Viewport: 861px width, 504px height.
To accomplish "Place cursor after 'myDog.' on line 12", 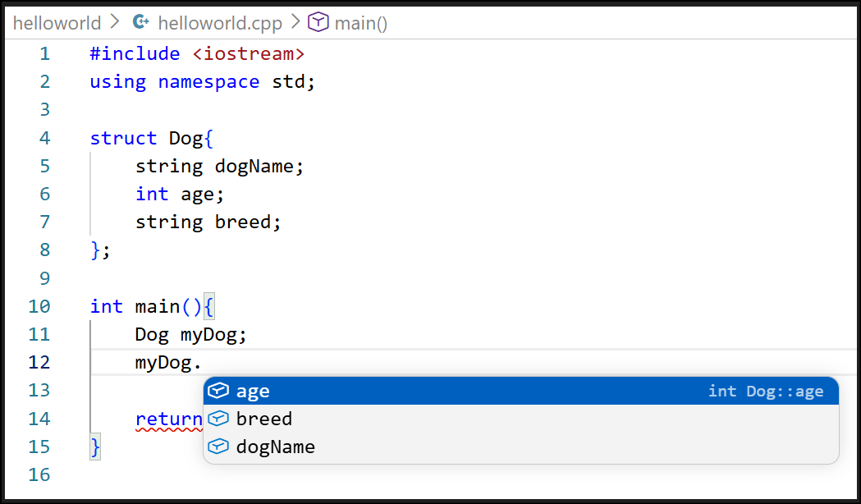I will tap(203, 362).
